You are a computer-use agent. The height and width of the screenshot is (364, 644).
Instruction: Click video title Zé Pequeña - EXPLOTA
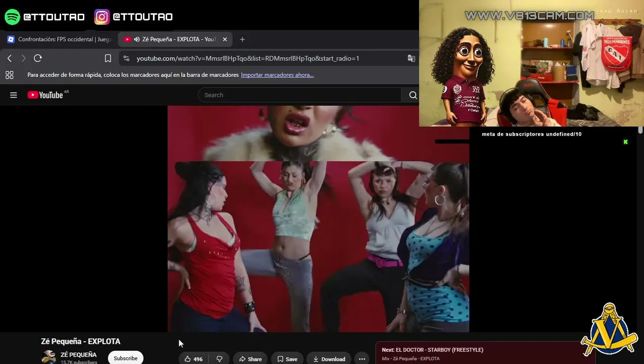(80, 341)
